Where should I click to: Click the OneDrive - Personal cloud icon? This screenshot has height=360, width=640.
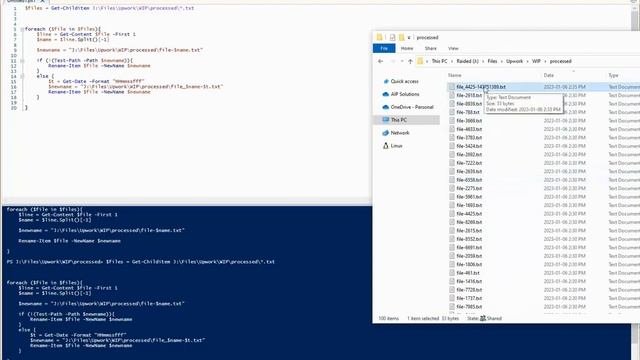coord(385,107)
